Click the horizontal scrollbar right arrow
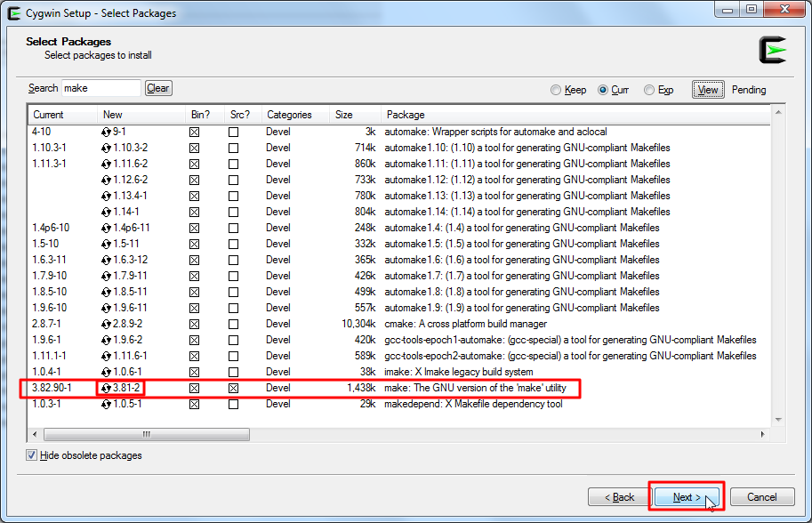 tap(763, 434)
